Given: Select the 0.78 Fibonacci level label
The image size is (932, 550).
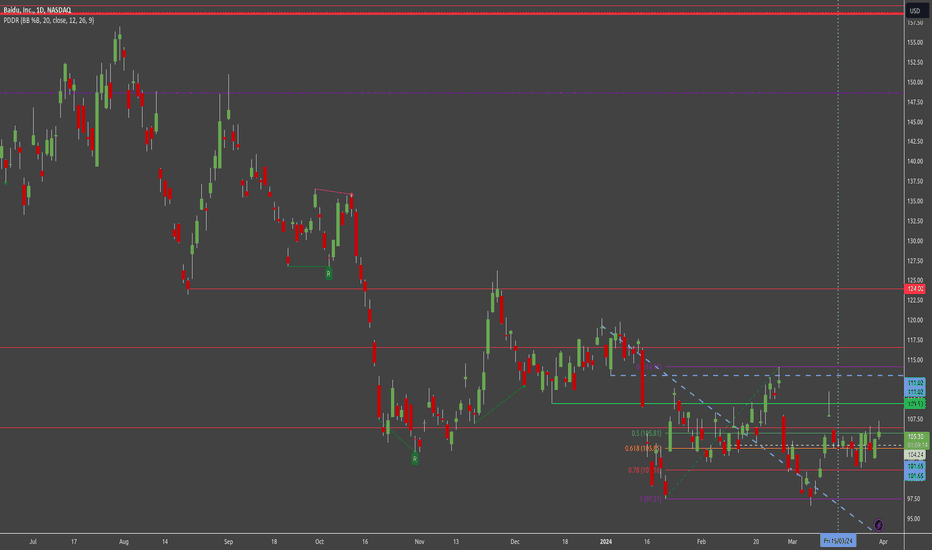Looking at the screenshot, I should point(644,470).
